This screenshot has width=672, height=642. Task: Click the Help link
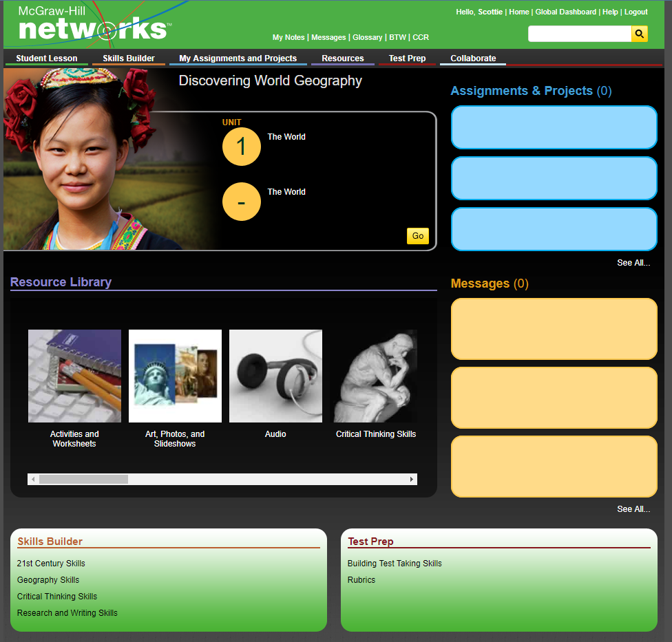click(x=610, y=12)
